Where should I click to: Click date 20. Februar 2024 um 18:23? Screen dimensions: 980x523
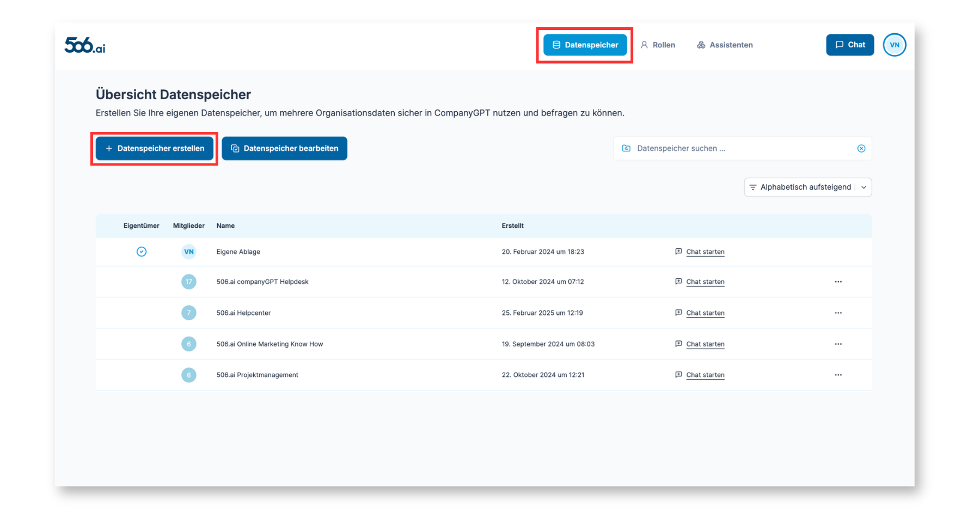[x=543, y=252]
